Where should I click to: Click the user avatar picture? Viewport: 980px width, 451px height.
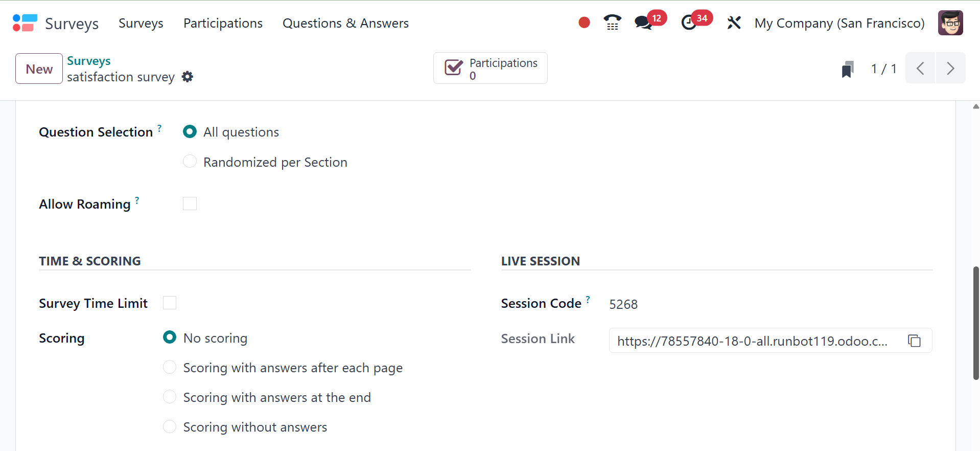click(x=950, y=23)
